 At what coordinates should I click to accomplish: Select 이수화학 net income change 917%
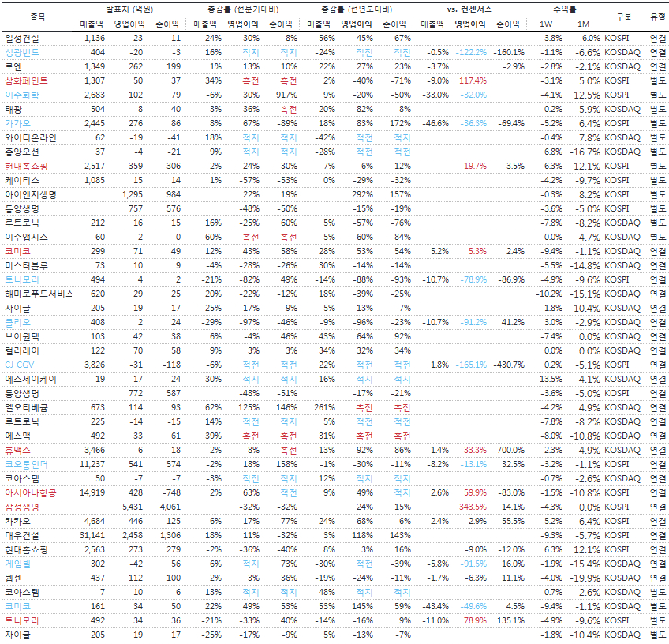(286, 95)
